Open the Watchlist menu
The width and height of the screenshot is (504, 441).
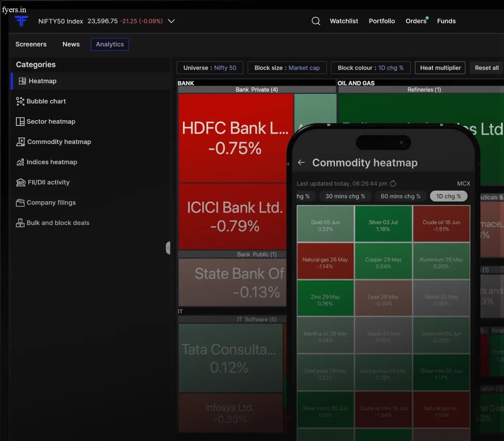(x=344, y=21)
